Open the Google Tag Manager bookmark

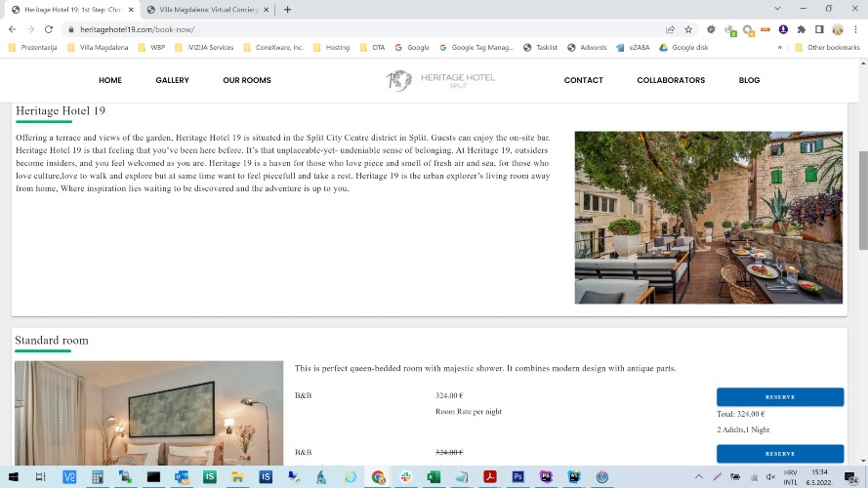[476, 48]
